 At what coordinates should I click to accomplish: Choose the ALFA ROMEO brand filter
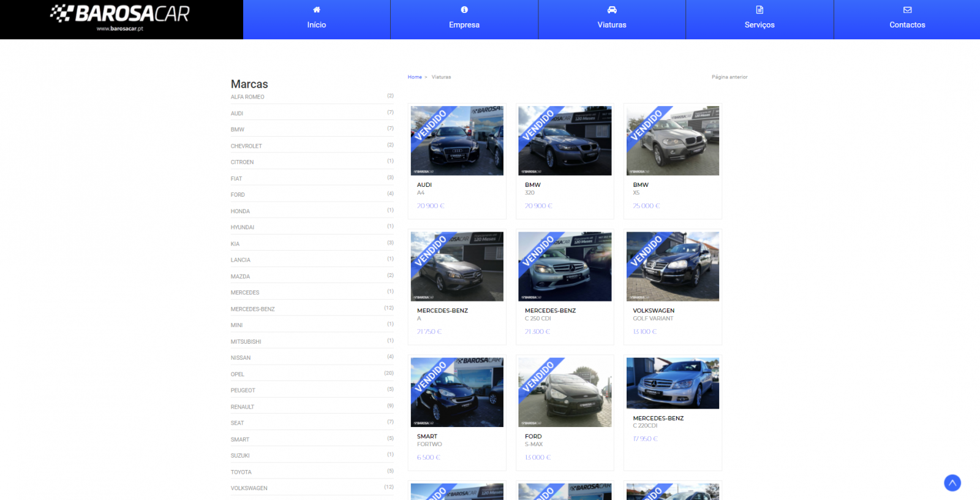247,97
